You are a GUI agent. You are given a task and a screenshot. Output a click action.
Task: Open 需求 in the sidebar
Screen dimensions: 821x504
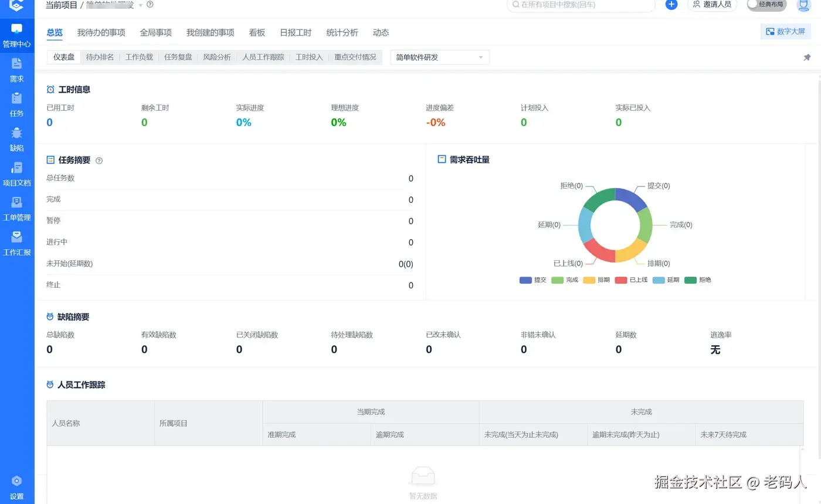[17, 70]
